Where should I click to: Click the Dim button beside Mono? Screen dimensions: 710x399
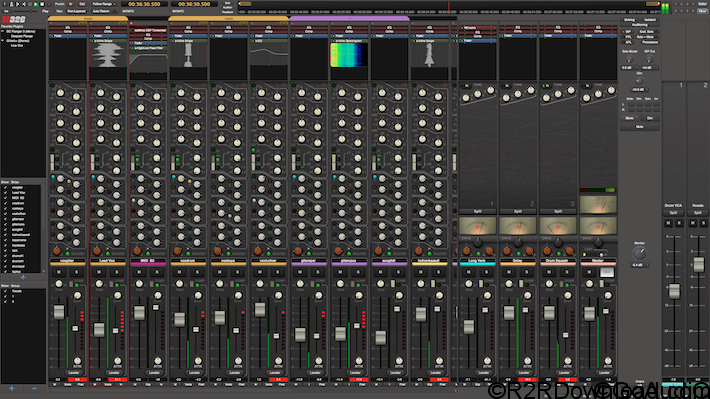650,118
